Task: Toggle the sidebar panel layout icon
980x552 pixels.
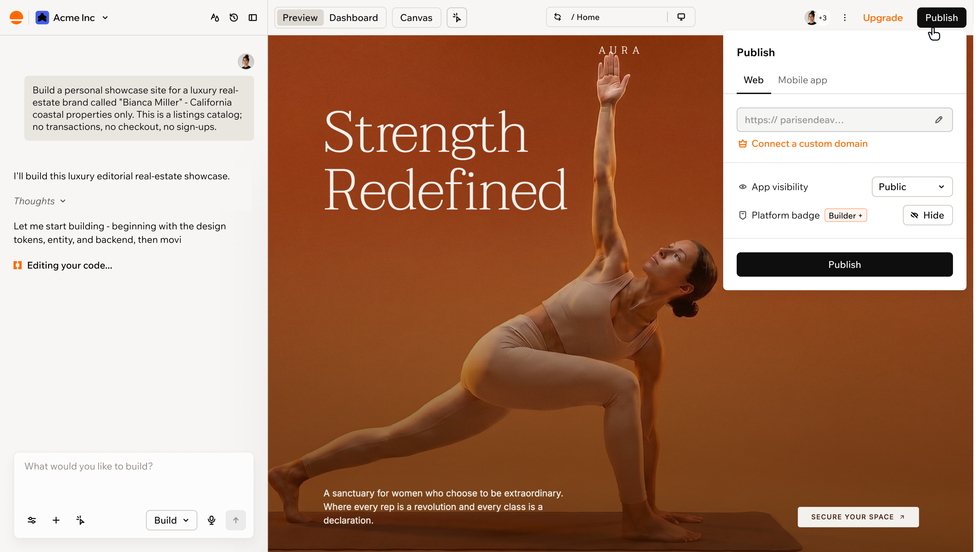Action: pyautogui.click(x=253, y=17)
